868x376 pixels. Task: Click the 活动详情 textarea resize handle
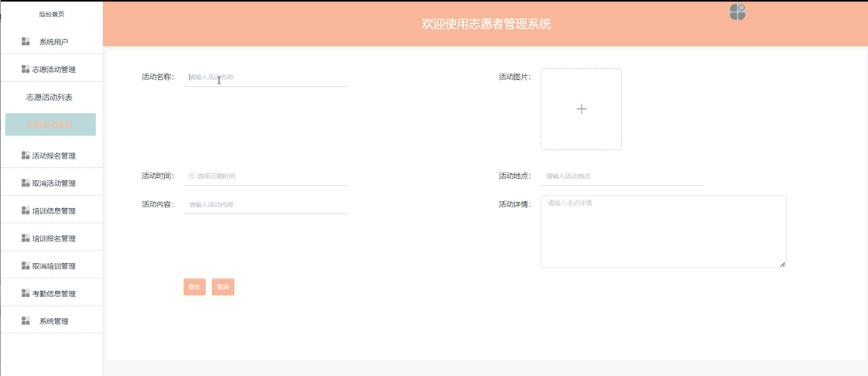coord(783,265)
